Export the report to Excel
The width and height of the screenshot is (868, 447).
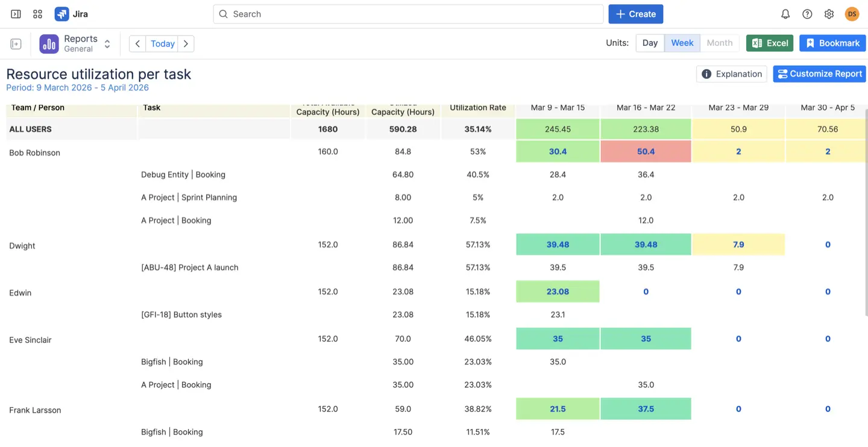(x=769, y=43)
